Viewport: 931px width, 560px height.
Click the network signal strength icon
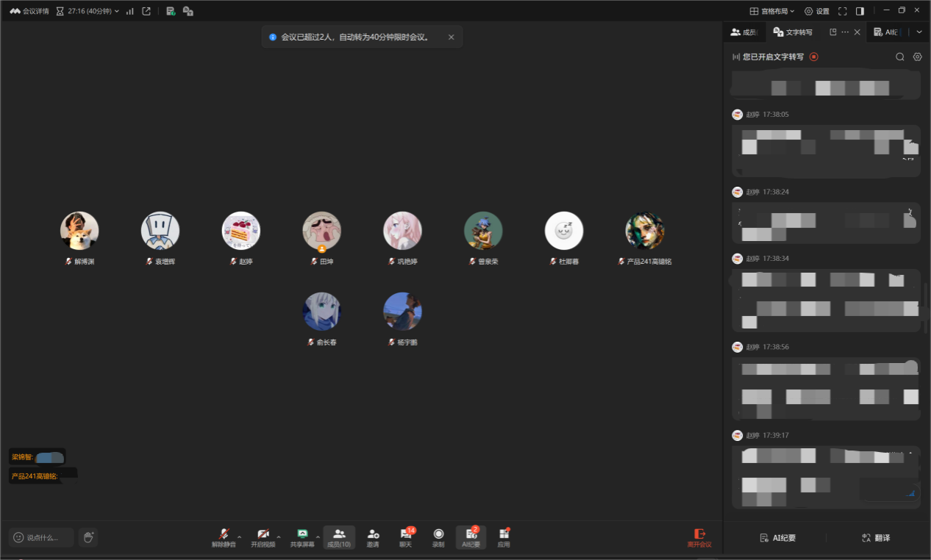click(130, 11)
